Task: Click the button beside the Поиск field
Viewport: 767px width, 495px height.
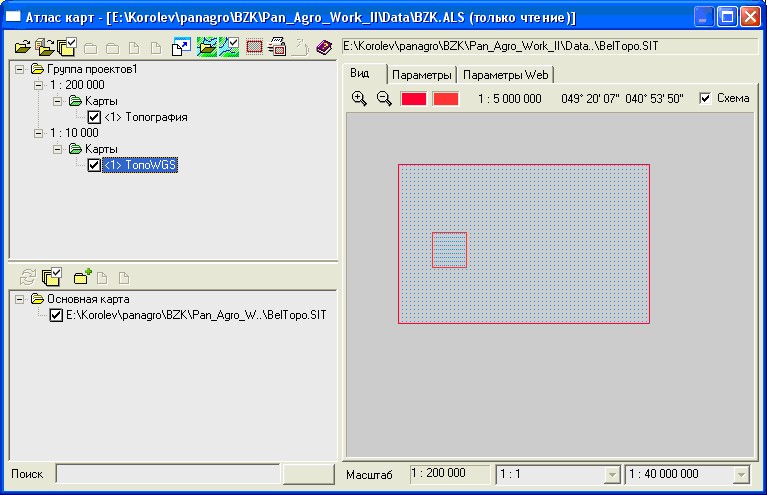Action: 309,474
